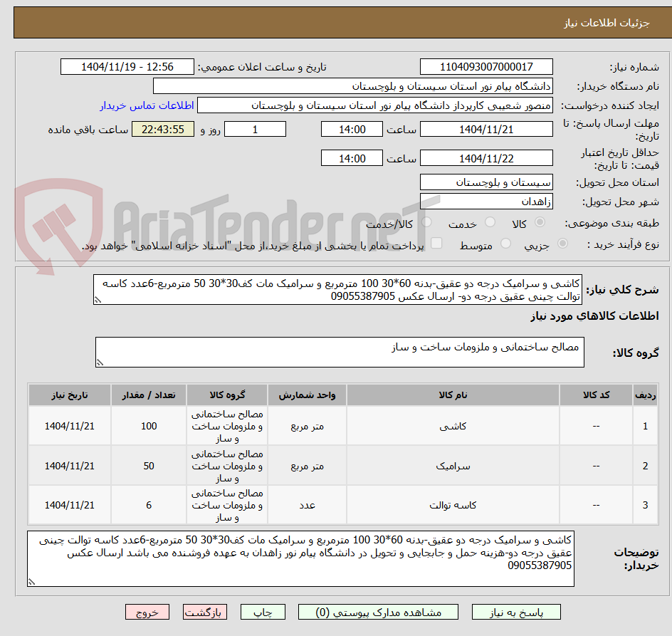This screenshot has width=672, height=636.
Task: Click the واحد شمارش column header
Action: [x=308, y=395]
